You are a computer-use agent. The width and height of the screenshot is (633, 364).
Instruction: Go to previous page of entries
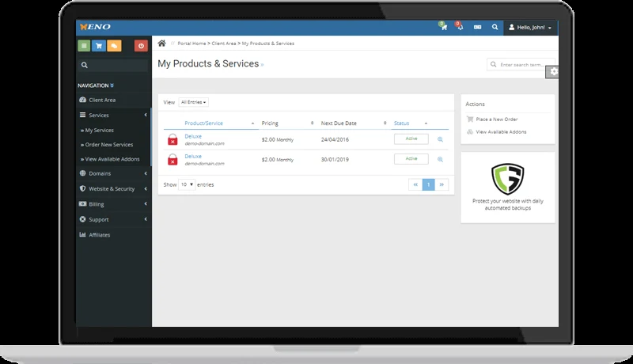pos(415,184)
